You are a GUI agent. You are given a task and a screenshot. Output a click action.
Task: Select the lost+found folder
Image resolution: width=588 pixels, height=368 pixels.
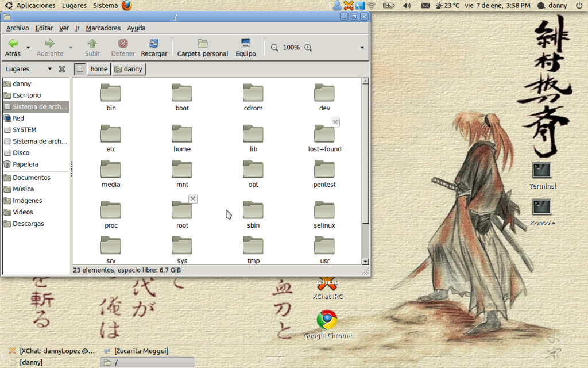(324, 138)
